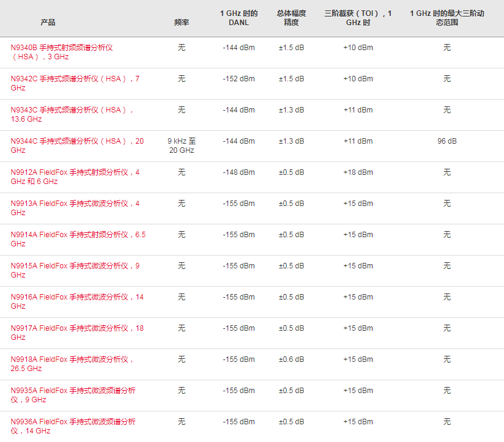
Task: Open the N9913A FieldFox 4 GHz link
Action: (75, 208)
